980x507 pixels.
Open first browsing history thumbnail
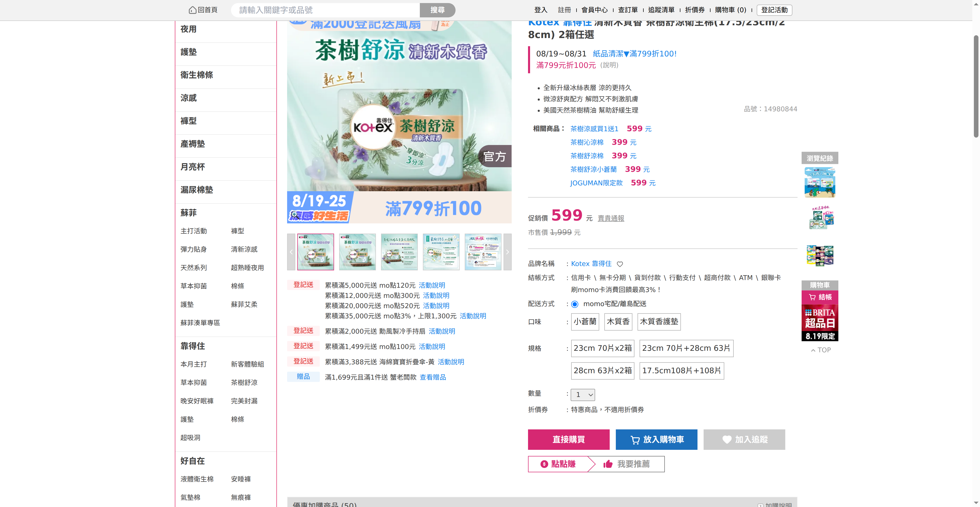coord(820,183)
